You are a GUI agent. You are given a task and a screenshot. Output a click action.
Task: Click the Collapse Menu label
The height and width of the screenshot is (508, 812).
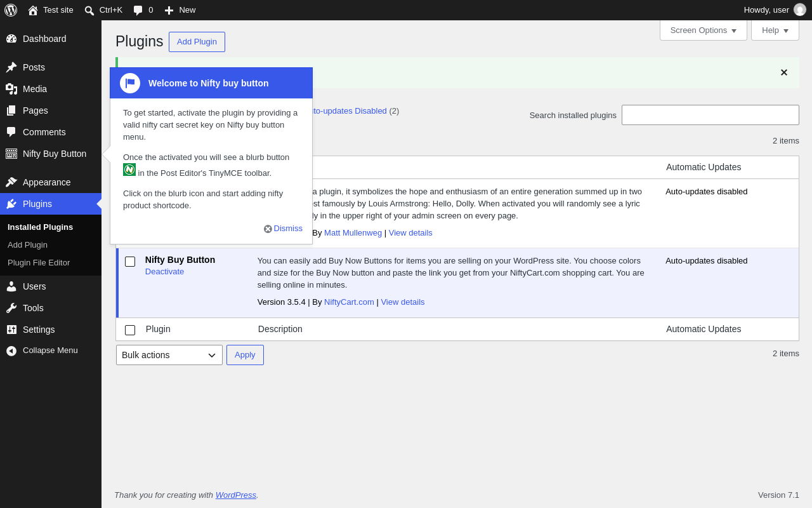(x=50, y=351)
